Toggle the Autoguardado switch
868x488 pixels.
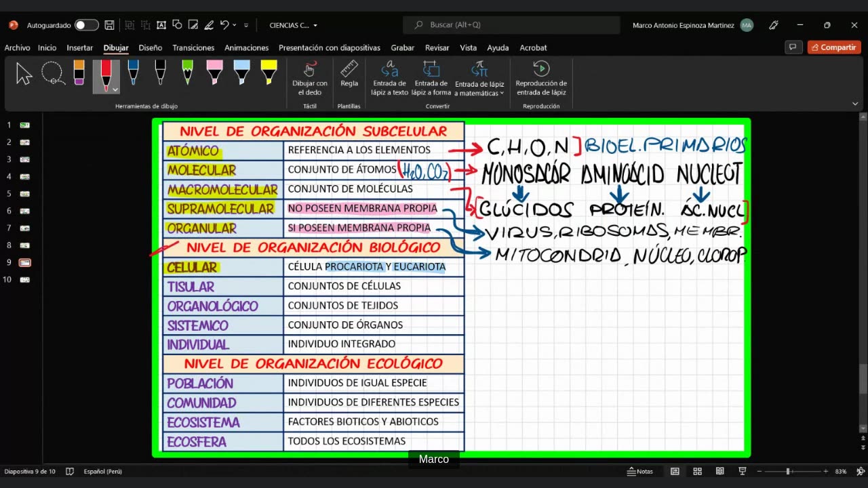tap(86, 25)
